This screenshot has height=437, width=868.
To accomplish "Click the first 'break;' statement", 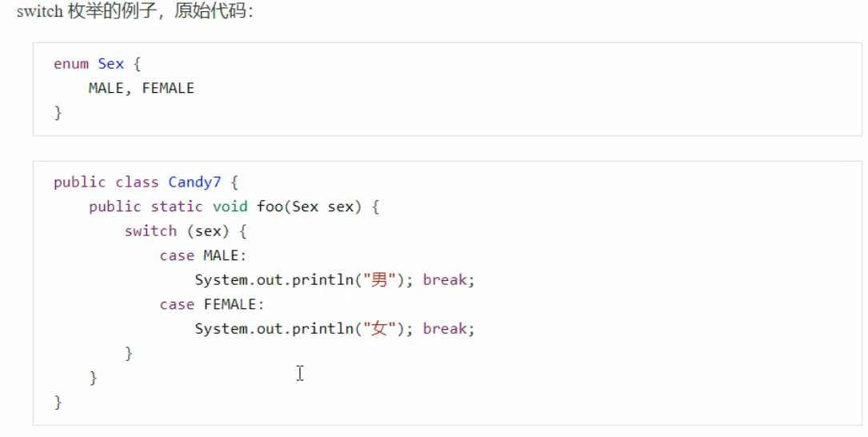I will click(449, 279).
